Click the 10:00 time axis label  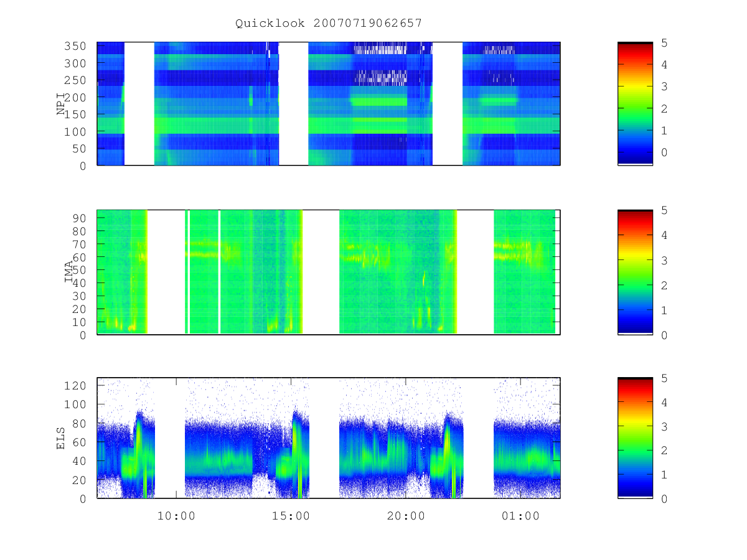176,516
